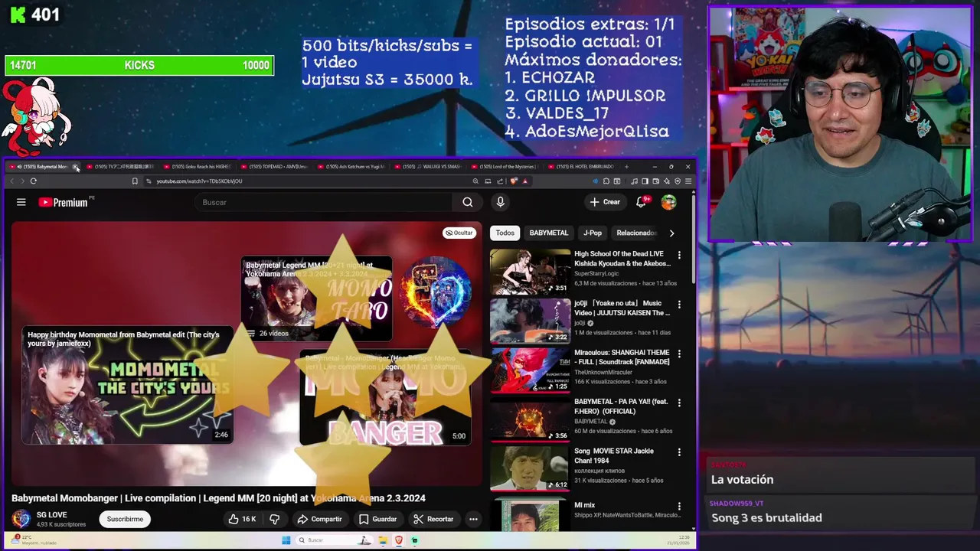Open options for High School Of the Dead video

(679, 255)
